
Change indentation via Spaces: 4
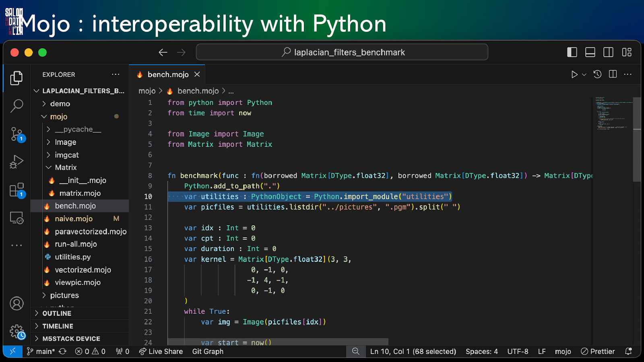coord(482,351)
